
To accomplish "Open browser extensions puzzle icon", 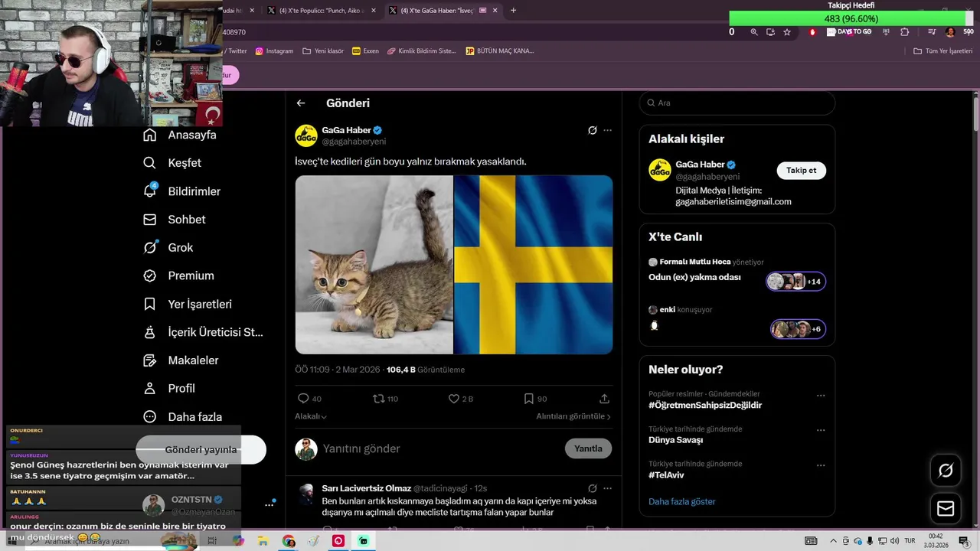I will (905, 32).
